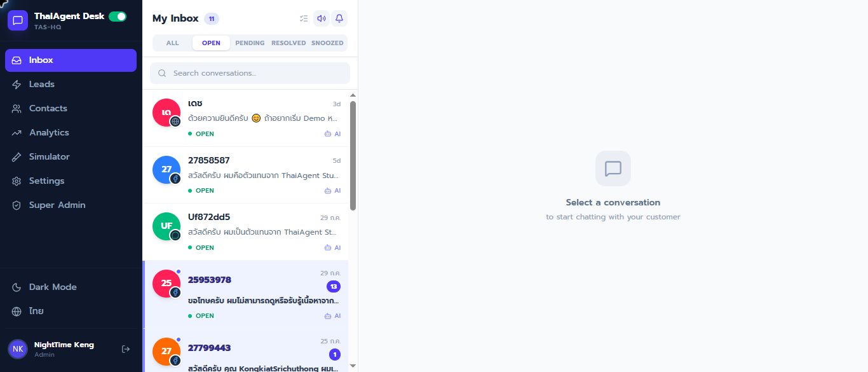This screenshot has width=868, height=372.
Task: Click the 3d timestamp on เดช's conversation
Action: (337, 104)
